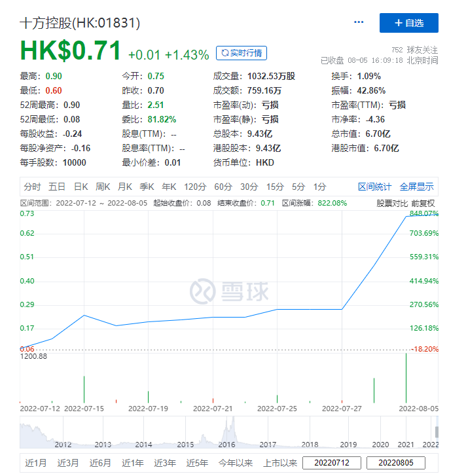This screenshot has width=449, height=476.
Task: Select the 近3年 range shortcut
Action: (x=165, y=463)
